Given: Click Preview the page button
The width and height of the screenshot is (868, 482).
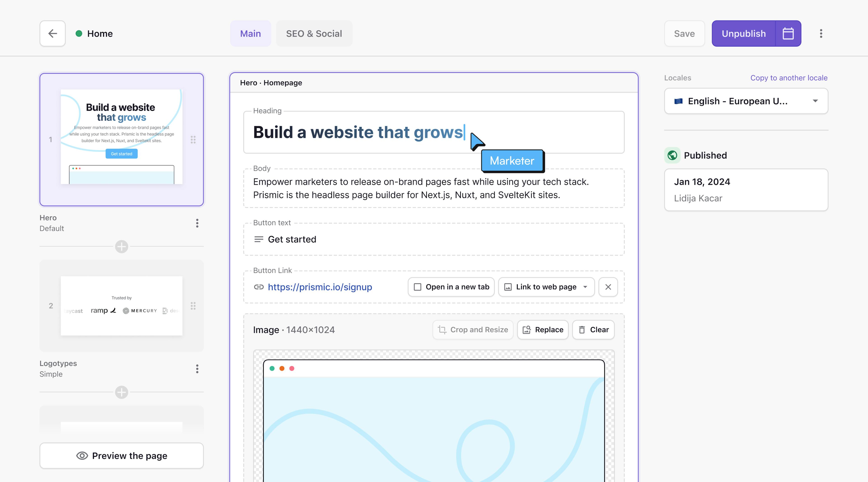Looking at the screenshot, I should pos(121,455).
